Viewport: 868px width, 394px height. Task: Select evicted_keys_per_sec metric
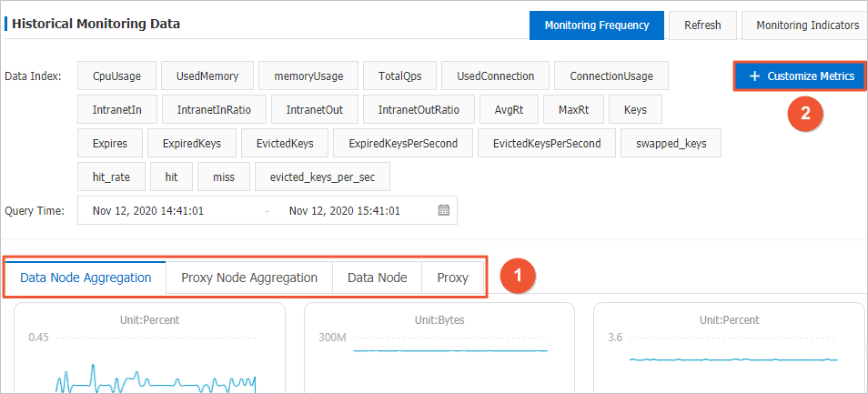click(322, 177)
